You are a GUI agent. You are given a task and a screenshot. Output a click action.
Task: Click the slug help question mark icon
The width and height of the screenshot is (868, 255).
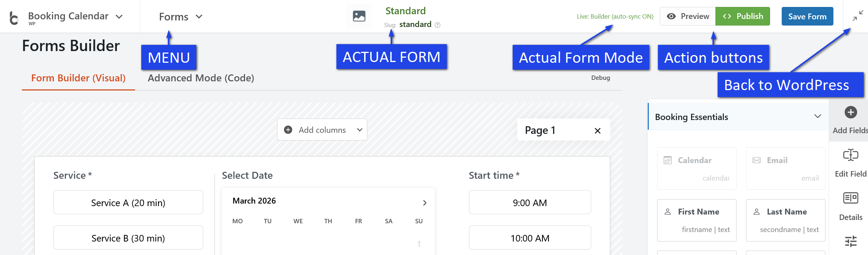coord(438,25)
